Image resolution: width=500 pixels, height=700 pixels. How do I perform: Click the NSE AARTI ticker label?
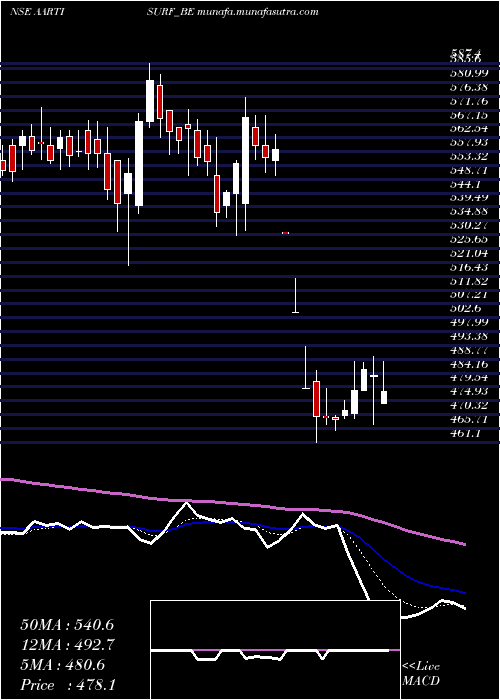click(x=36, y=12)
